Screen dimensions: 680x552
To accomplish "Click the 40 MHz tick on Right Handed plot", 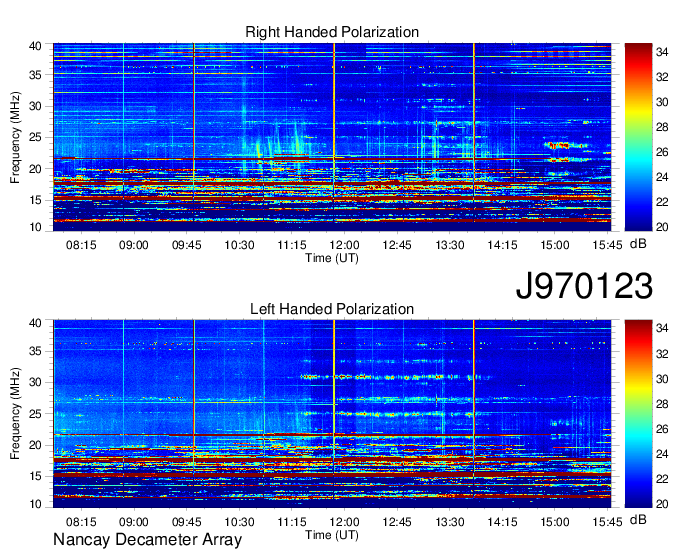I will click(x=35, y=46).
